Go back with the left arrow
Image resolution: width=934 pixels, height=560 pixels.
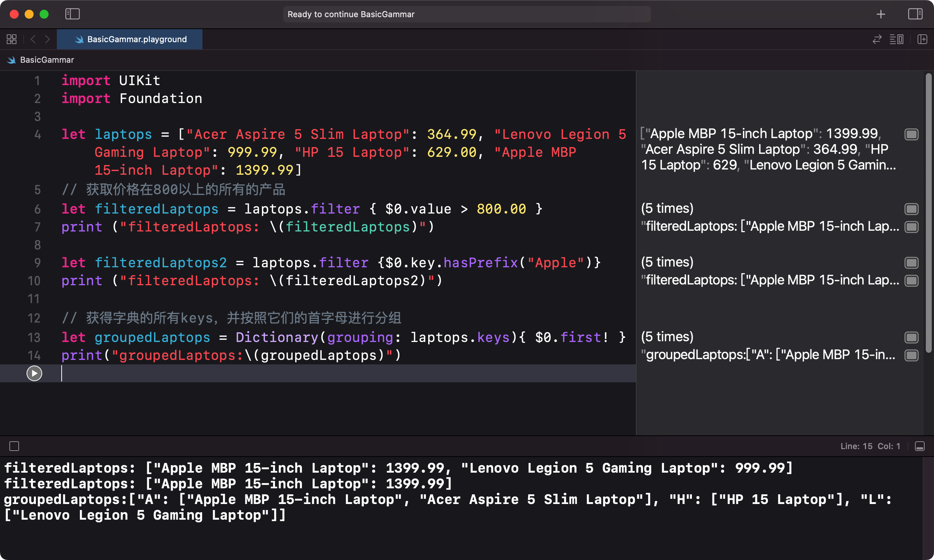(x=33, y=39)
